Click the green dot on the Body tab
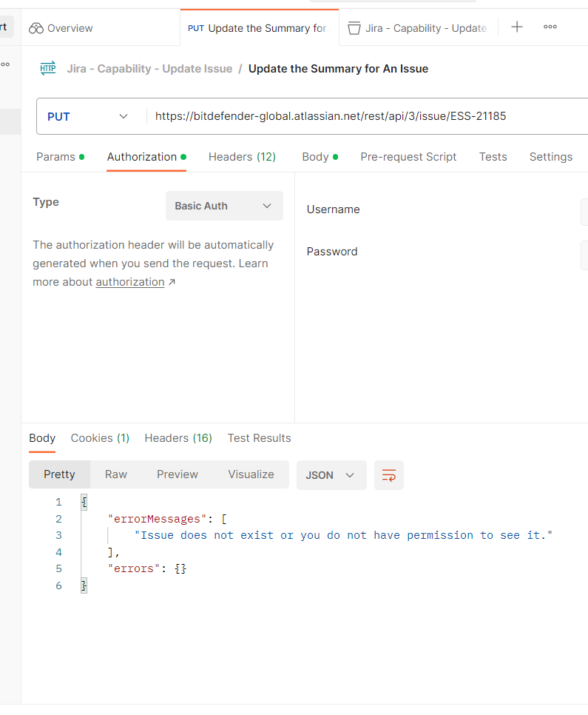 [x=334, y=156]
